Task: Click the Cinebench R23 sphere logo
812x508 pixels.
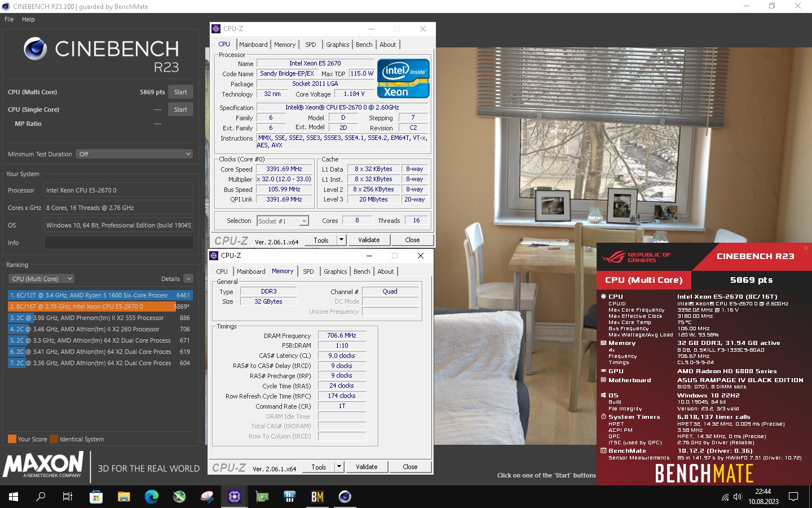Action: coord(35,49)
